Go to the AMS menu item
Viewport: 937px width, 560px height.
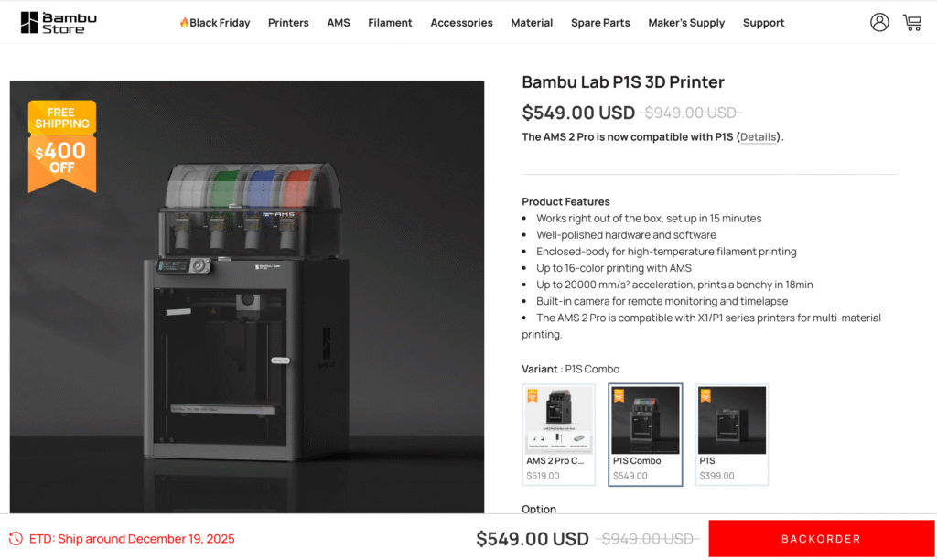339,23
